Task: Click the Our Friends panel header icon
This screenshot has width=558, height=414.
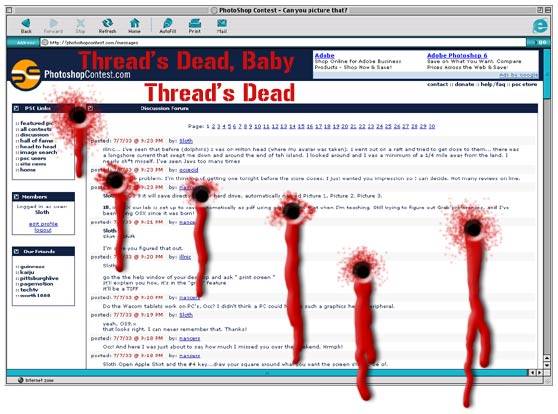Action: (16, 251)
